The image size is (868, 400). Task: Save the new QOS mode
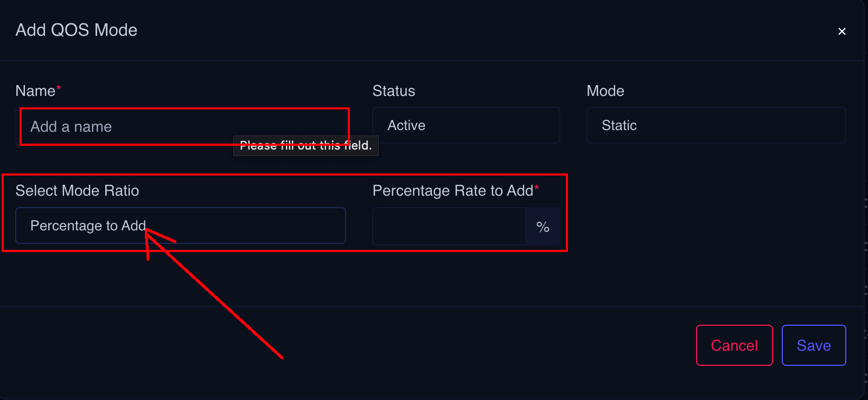pos(813,345)
